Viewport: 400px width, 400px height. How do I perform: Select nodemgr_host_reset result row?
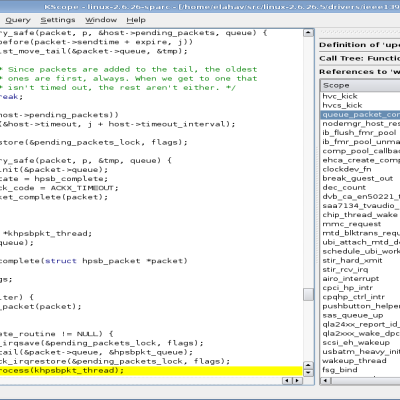click(x=360, y=123)
